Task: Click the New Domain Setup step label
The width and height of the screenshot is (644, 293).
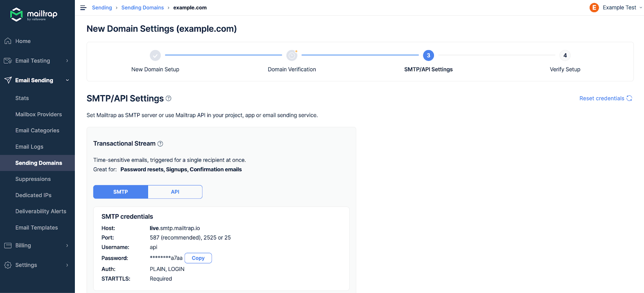Action: coord(155,69)
